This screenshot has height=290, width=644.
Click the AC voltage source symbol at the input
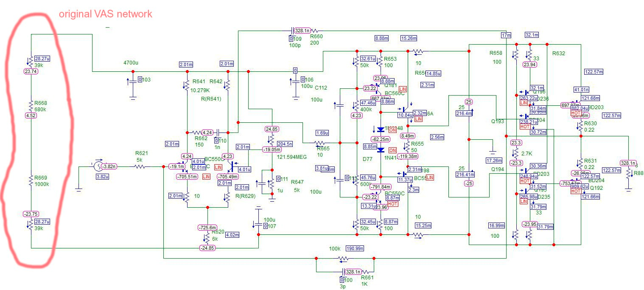pyautogui.click(x=97, y=167)
